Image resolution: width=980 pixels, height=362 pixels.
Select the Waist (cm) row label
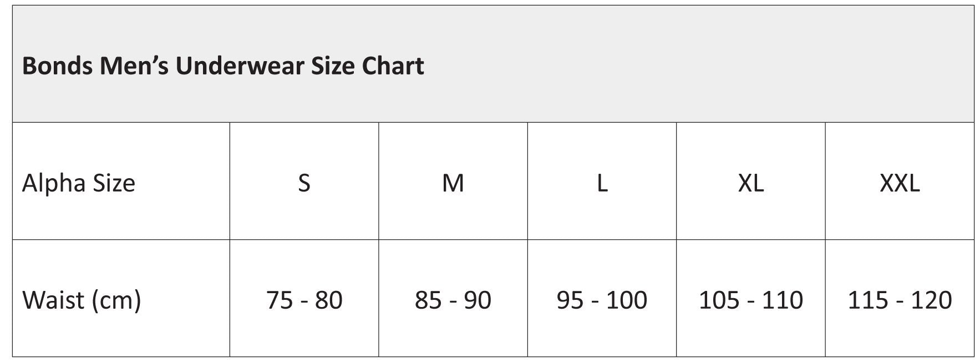tap(82, 300)
